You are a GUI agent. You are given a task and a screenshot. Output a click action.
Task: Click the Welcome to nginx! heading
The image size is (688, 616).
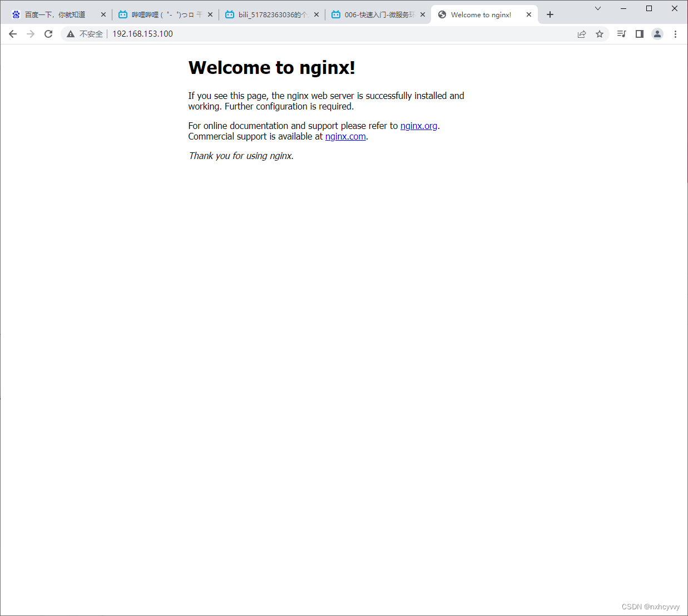tap(272, 67)
